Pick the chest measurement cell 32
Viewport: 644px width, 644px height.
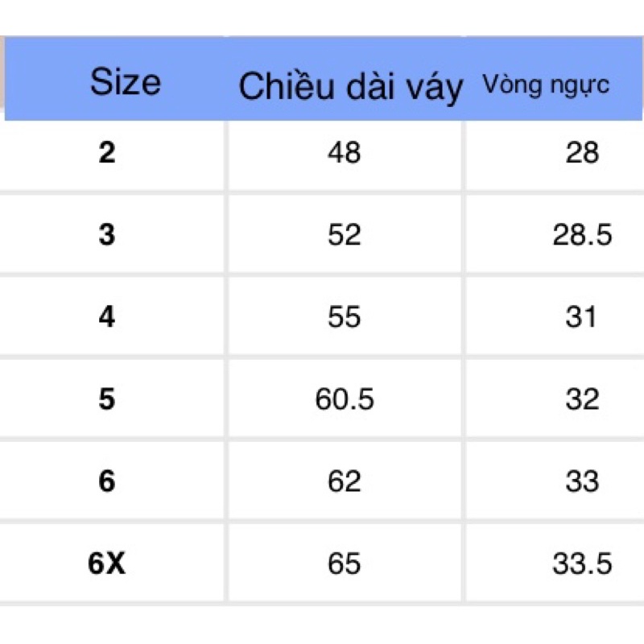(582, 399)
